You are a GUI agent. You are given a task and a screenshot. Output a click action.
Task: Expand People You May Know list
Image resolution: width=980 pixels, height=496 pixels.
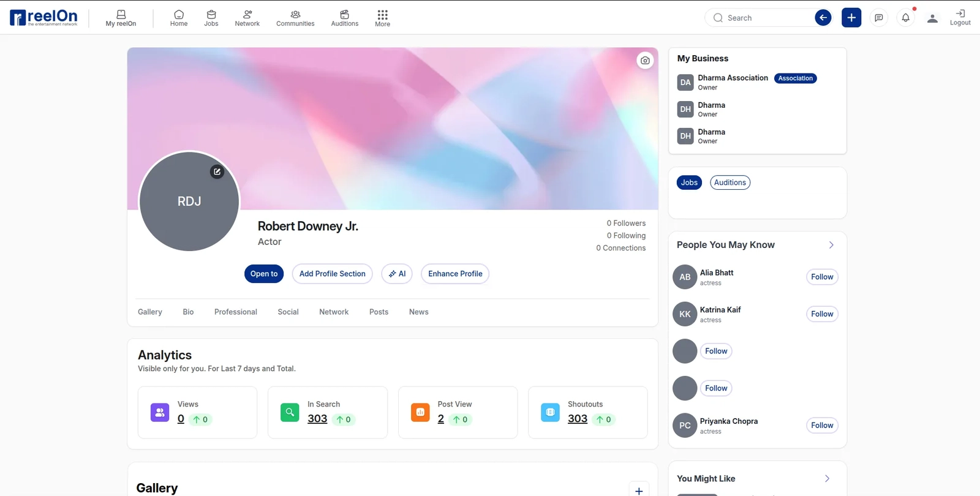pyautogui.click(x=831, y=245)
